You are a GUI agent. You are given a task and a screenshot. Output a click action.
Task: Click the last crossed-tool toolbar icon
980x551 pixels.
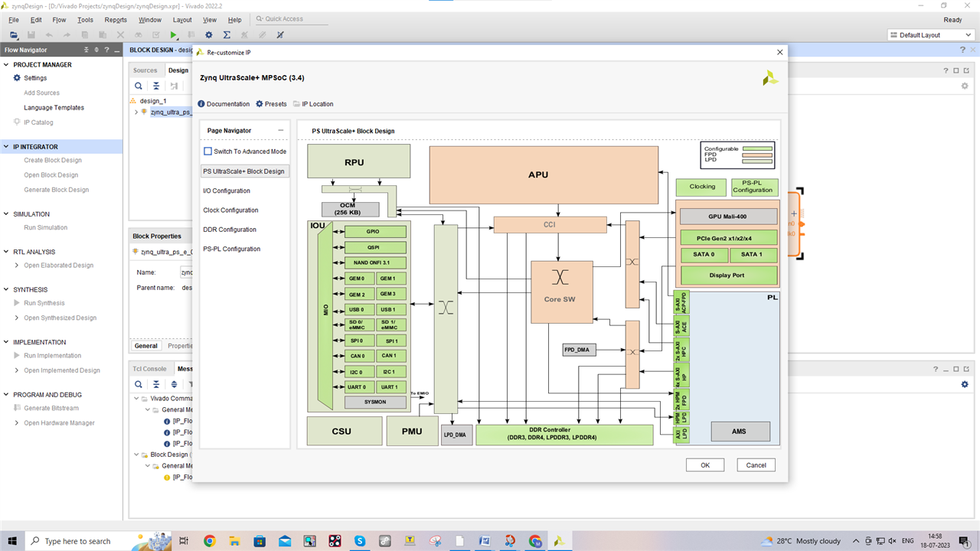click(279, 35)
